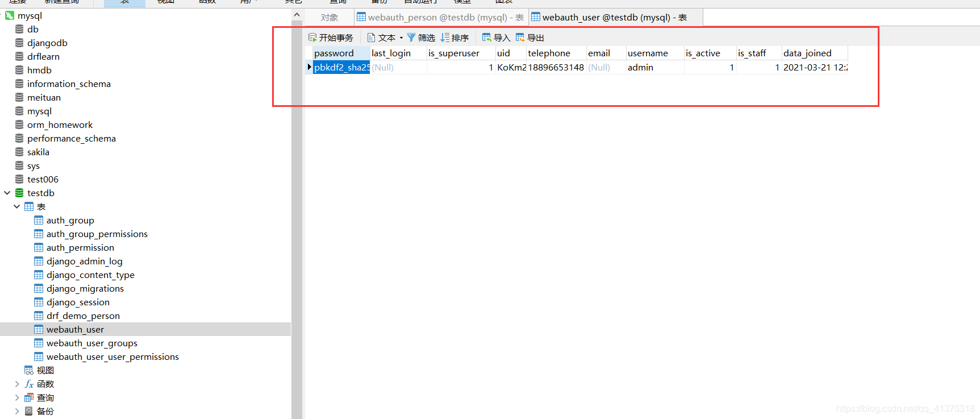Click the 导入 import icon
This screenshot has width=980, height=419.
pyautogui.click(x=487, y=38)
